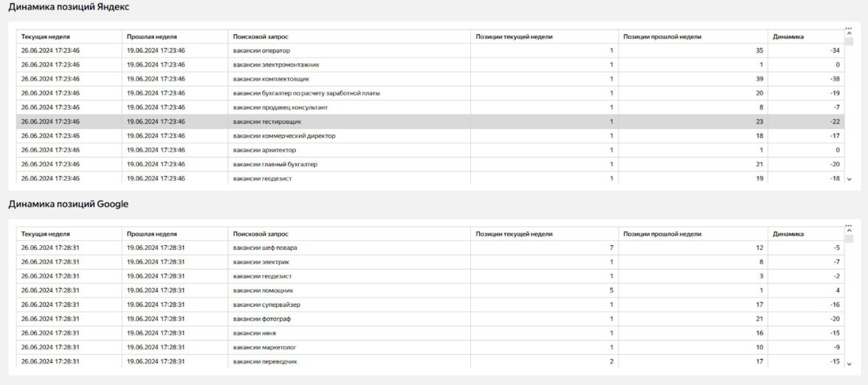
Task: Click scroll-down arrow in Yandex table
Action: (x=849, y=179)
